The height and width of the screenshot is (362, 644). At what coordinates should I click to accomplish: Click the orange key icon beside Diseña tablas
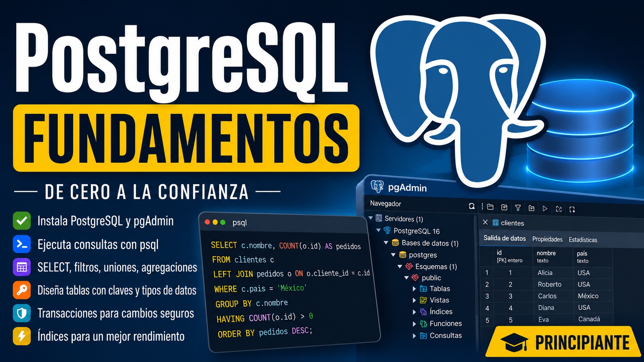(22, 290)
